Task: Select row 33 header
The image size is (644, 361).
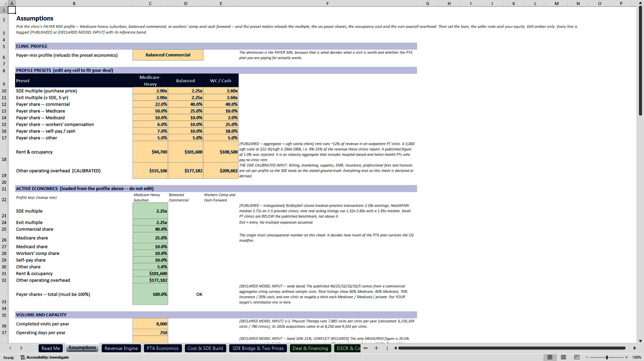Action: [4, 294]
